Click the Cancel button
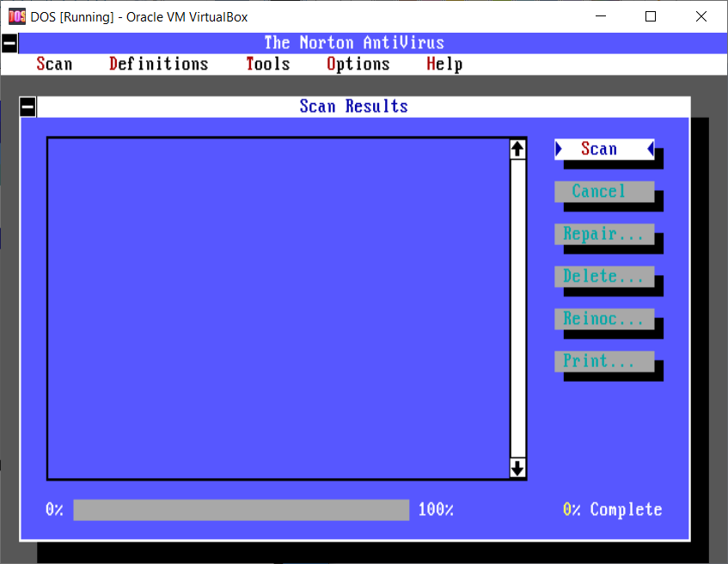The image size is (728, 564). [604, 192]
